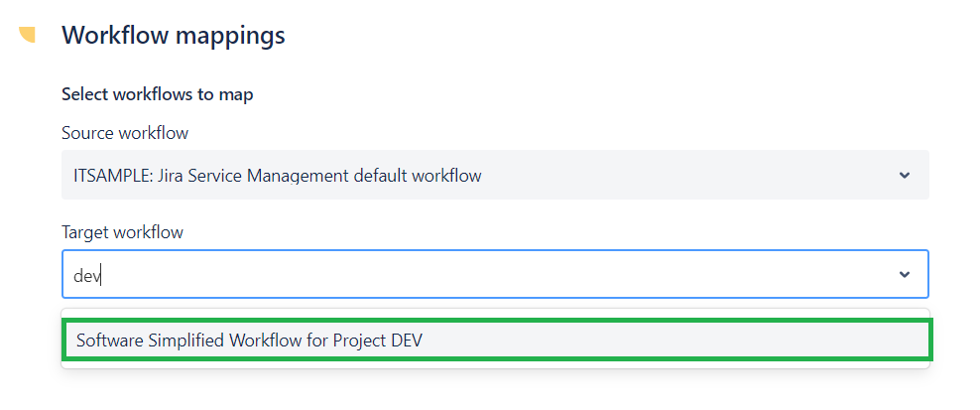
Task: Click the Workflow mappings heading
Action: 174,36
